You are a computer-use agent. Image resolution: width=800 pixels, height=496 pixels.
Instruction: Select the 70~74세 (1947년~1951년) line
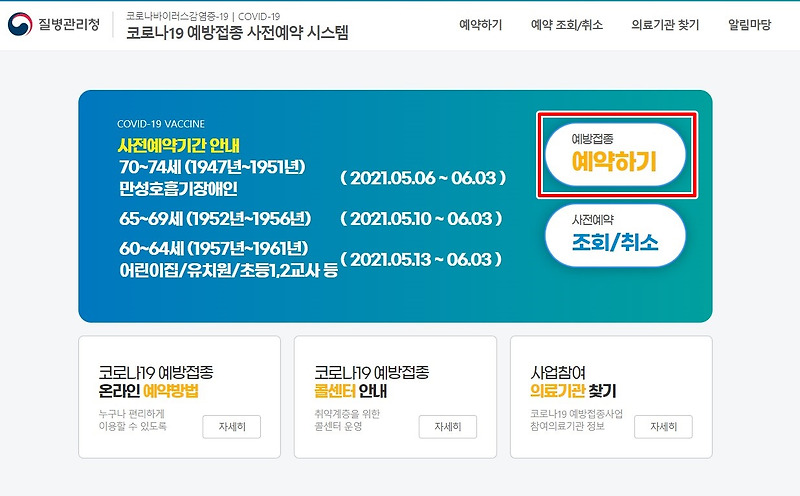coord(212,167)
